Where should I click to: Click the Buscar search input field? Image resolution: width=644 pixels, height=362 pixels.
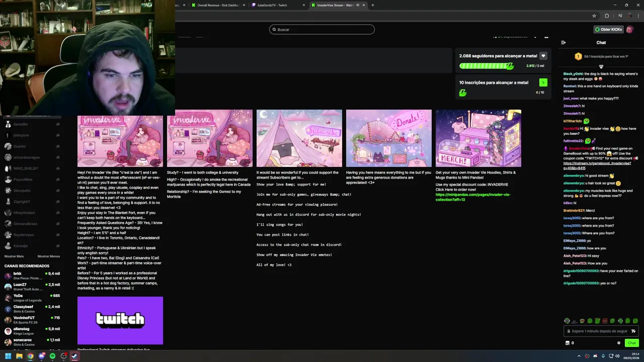pyautogui.click(x=322, y=30)
